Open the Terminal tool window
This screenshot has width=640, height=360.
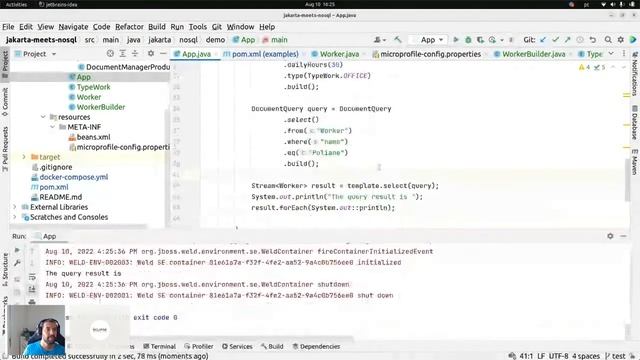(x=160, y=347)
